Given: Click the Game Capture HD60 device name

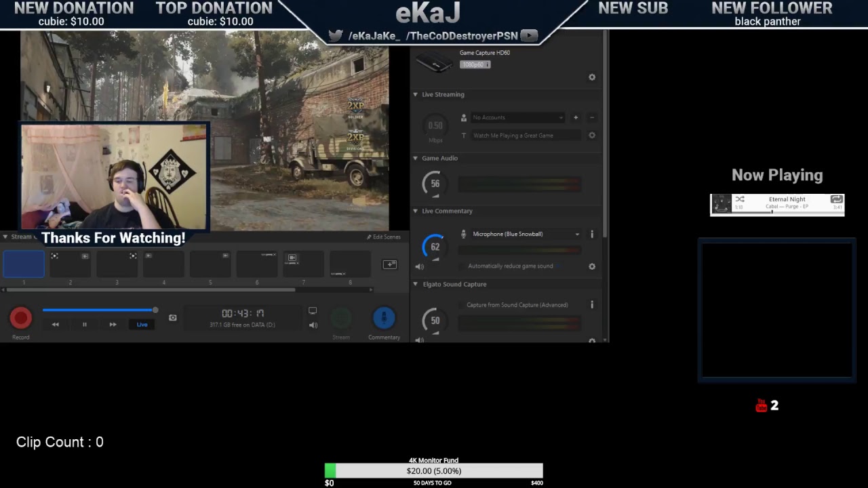Looking at the screenshot, I should [x=485, y=53].
